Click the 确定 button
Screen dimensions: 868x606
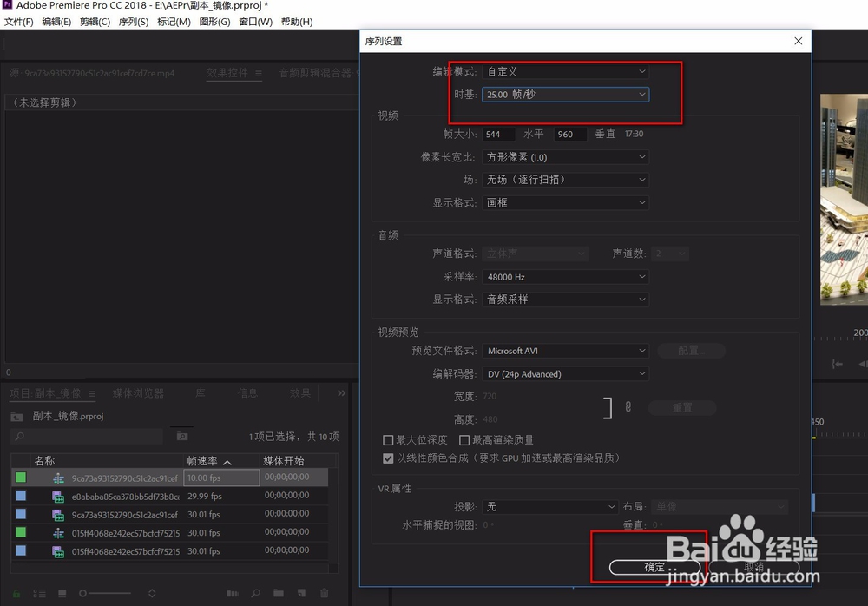click(x=654, y=567)
